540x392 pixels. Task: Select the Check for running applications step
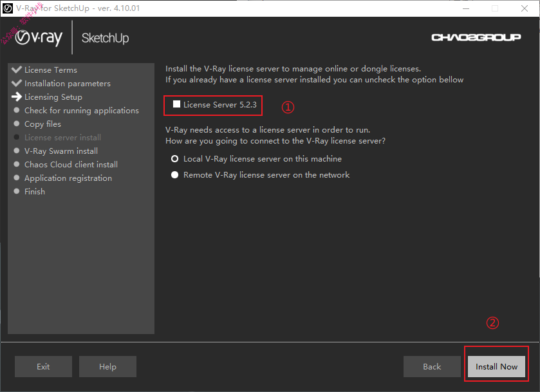[82, 111]
